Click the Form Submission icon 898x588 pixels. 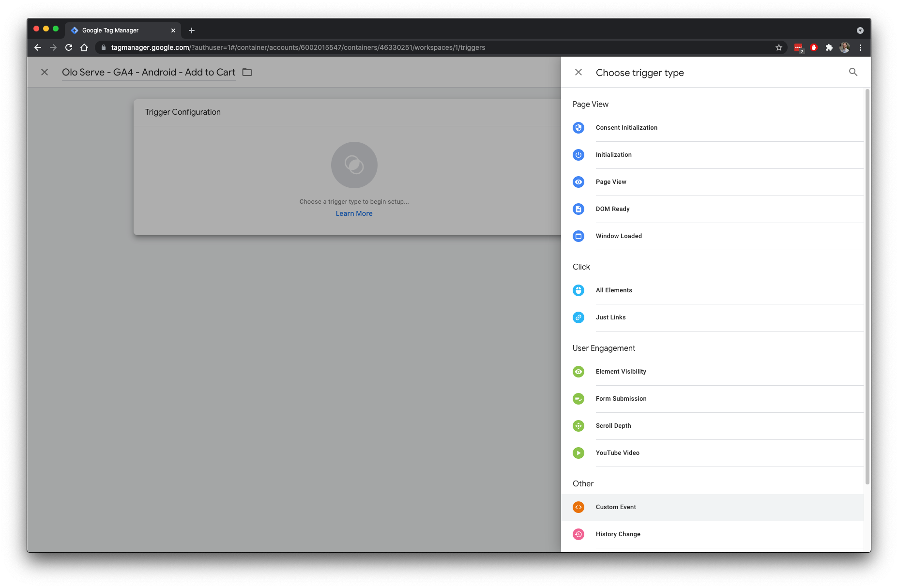click(x=578, y=399)
